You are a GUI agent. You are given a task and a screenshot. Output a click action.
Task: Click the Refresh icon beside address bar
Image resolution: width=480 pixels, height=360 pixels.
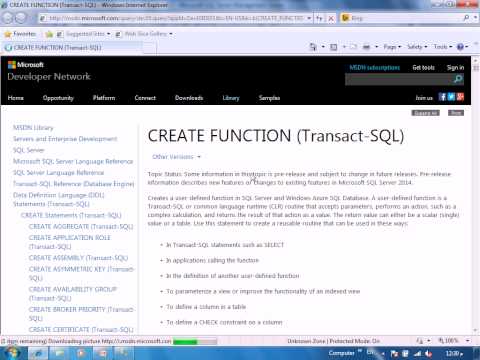point(319,18)
